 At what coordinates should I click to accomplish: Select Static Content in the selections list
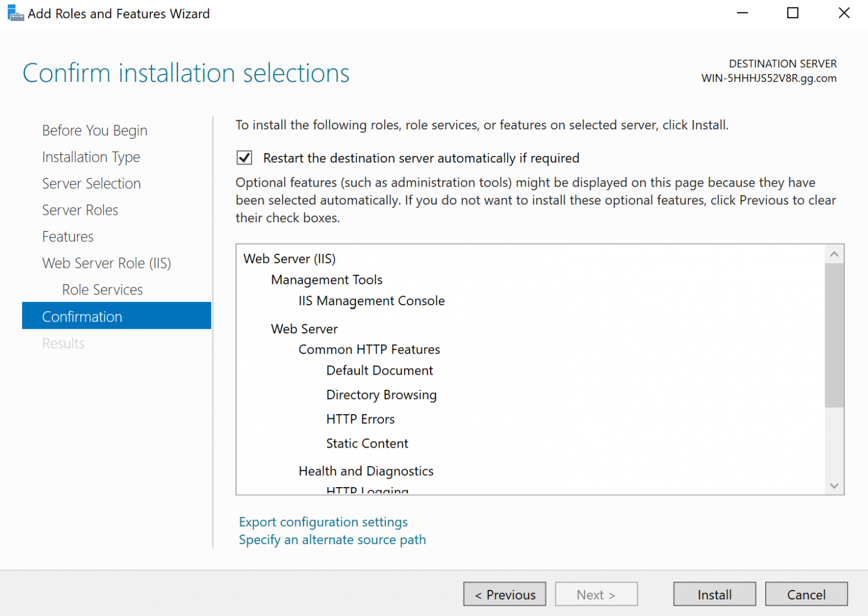click(x=367, y=443)
